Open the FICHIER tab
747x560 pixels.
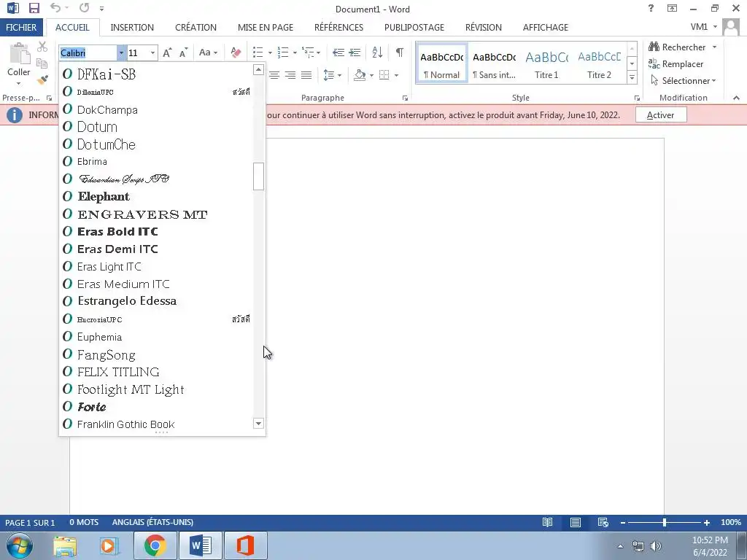tap(21, 27)
